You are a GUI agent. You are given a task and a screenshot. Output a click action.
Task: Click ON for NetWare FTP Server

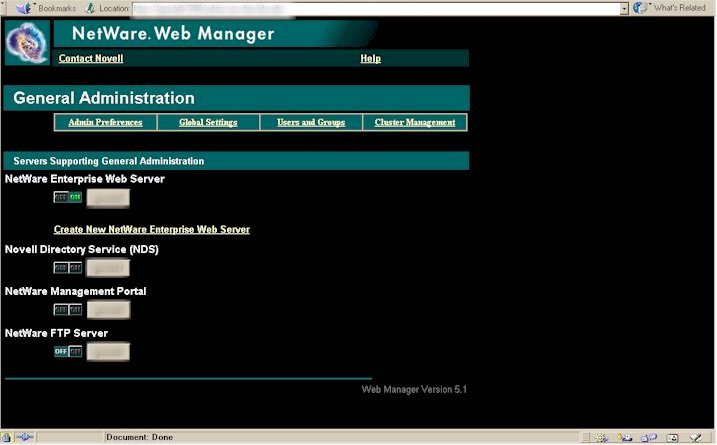(x=75, y=351)
